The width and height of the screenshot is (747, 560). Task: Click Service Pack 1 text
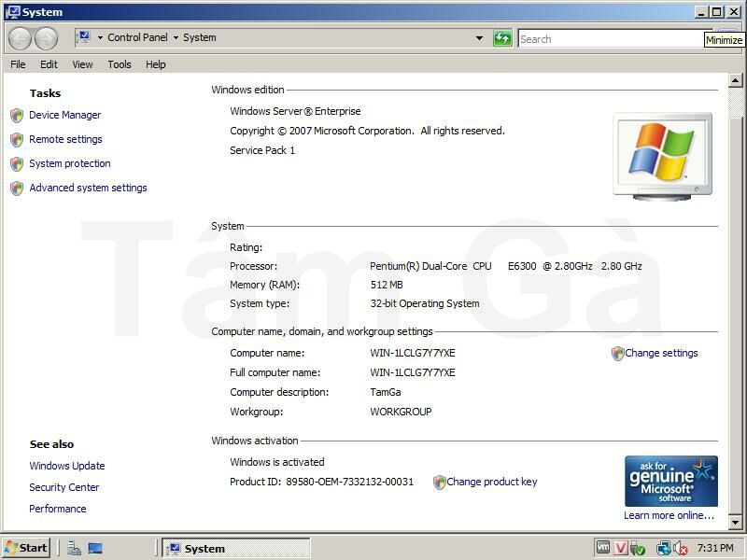[262, 150]
